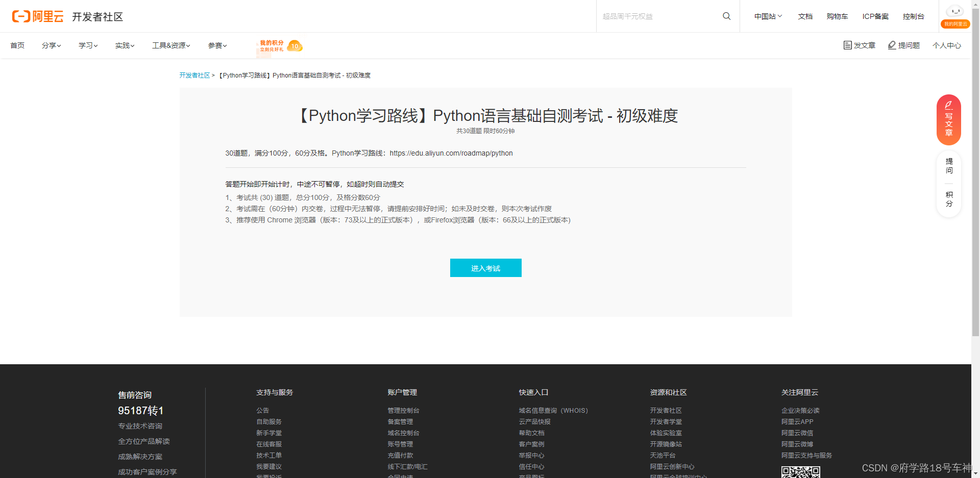The height and width of the screenshot is (478, 980).
Task: Open 备案管理 footer link
Action: (400, 421)
